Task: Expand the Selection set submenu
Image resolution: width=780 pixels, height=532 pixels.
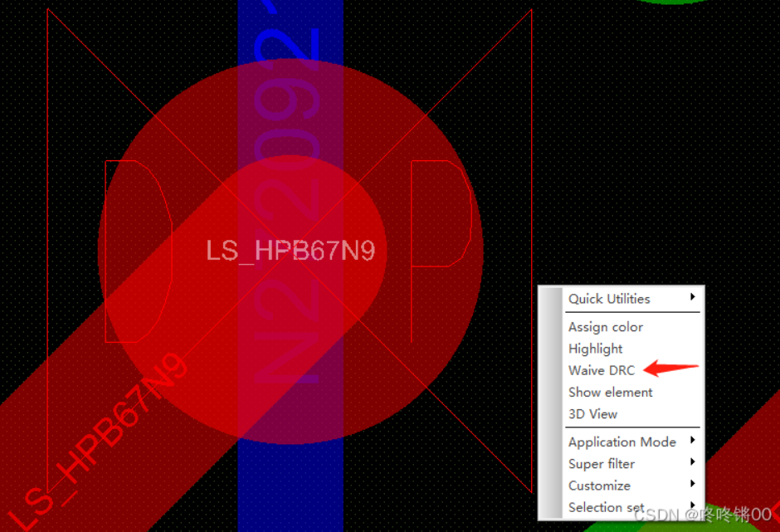Action: click(x=605, y=507)
